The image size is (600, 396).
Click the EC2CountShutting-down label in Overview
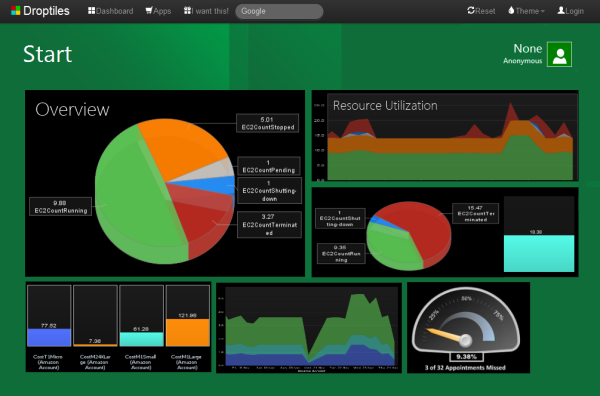click(269, 191)
